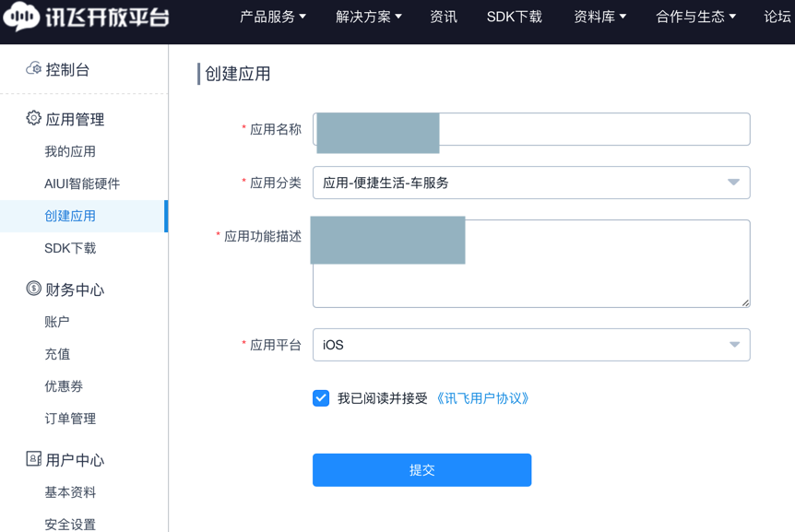
Task: Go to SDK下载 in top navigation
Action: [514, 17]
